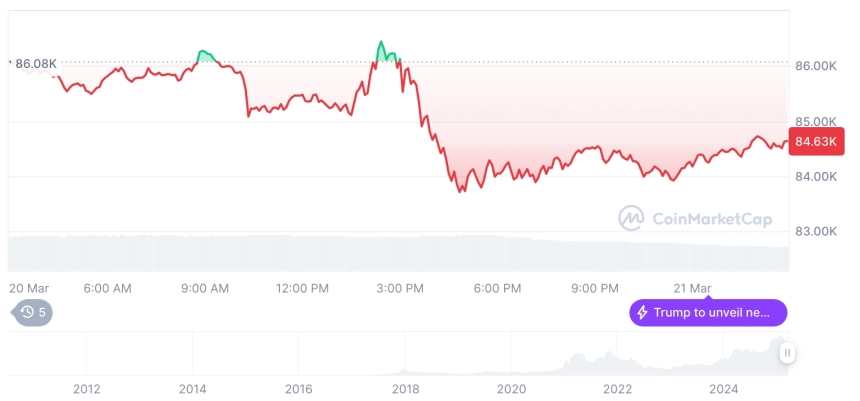Click the 21 Mar date axis label
This screenshot has width=860, height=401.
692,289
